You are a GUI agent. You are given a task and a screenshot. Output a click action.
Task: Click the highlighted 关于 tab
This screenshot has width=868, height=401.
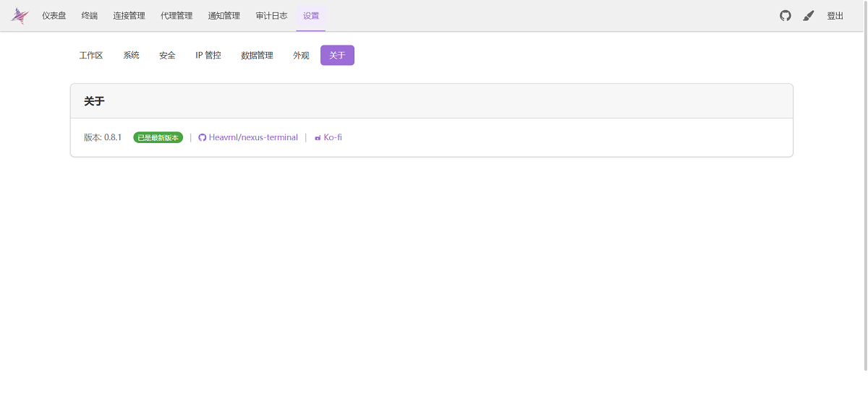pos(337,56)
